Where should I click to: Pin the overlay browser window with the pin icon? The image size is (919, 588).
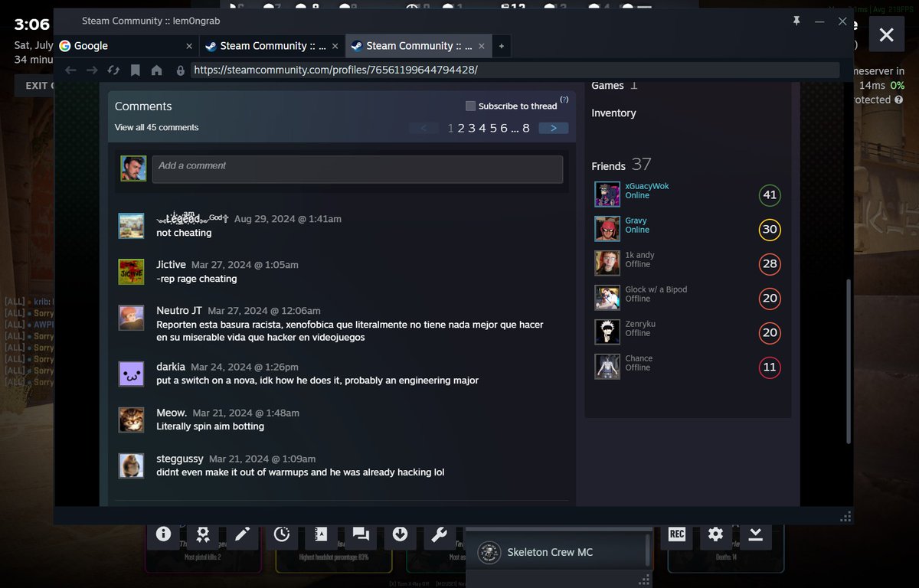(x=796, y=21)
